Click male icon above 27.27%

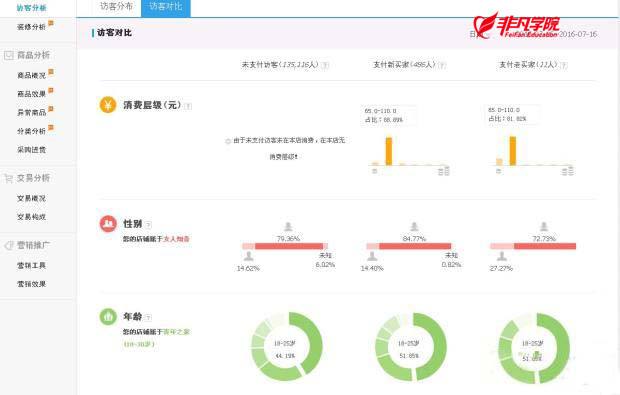[502, 256]
